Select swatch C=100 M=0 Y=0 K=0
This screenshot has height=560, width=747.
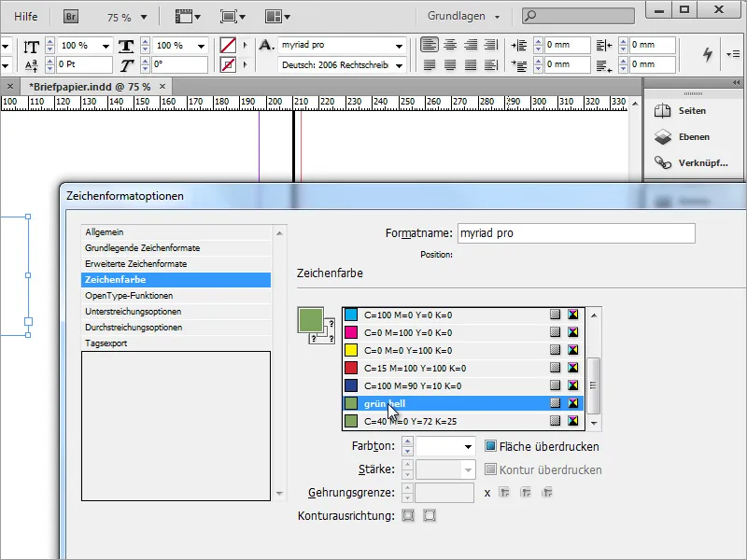(463, 315)
